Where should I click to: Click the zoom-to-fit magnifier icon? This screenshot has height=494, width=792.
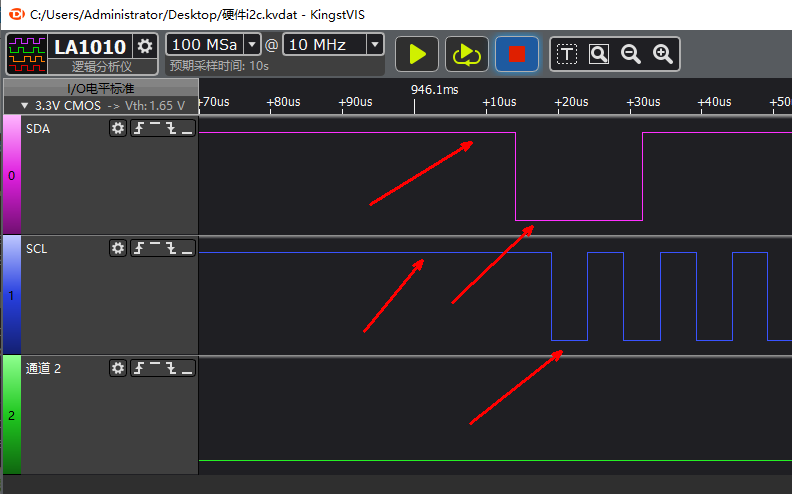tap(599, 54)
